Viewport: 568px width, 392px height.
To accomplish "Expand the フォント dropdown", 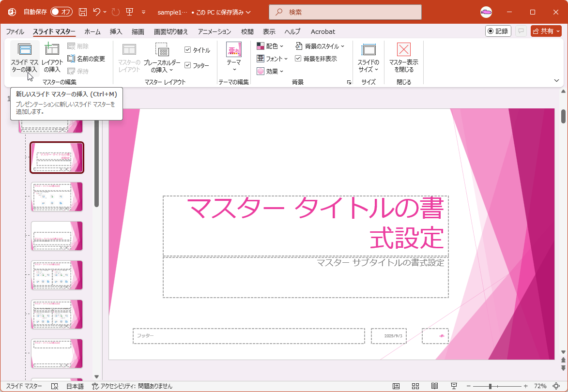I will 271,58.
